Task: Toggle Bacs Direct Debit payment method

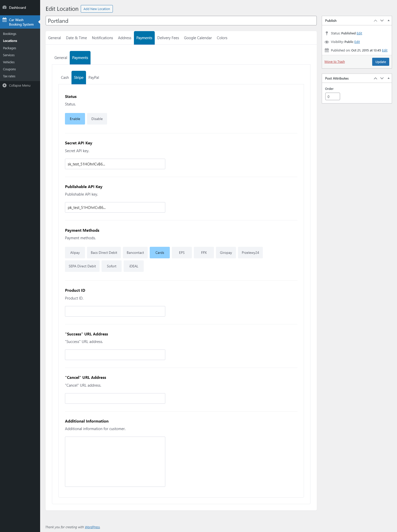Action: 104,253
